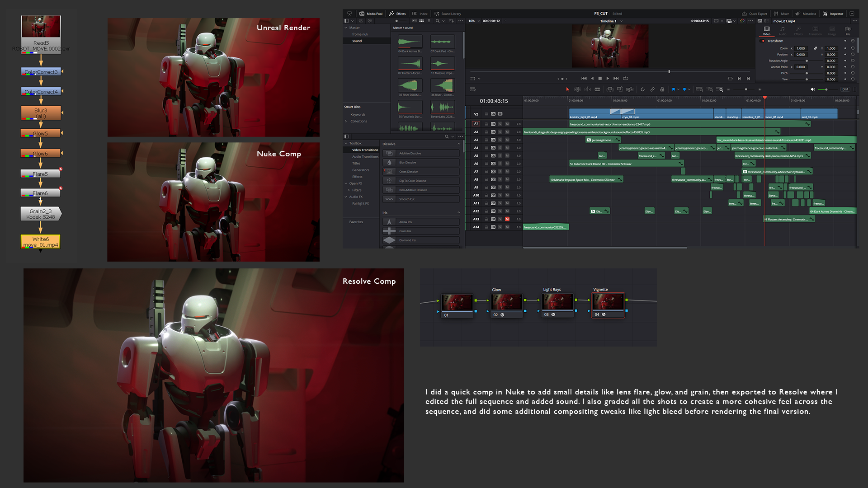Toggle solo on audio track A1

coord(500,124)
